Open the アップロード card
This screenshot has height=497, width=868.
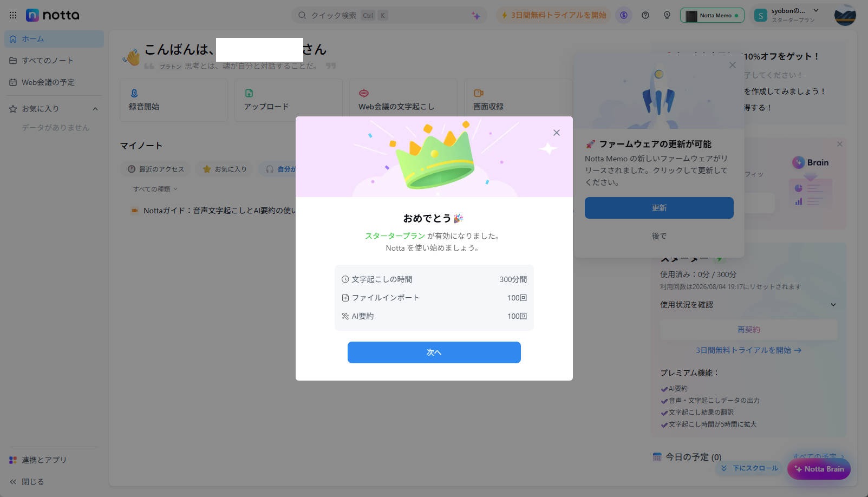[289, 100]
